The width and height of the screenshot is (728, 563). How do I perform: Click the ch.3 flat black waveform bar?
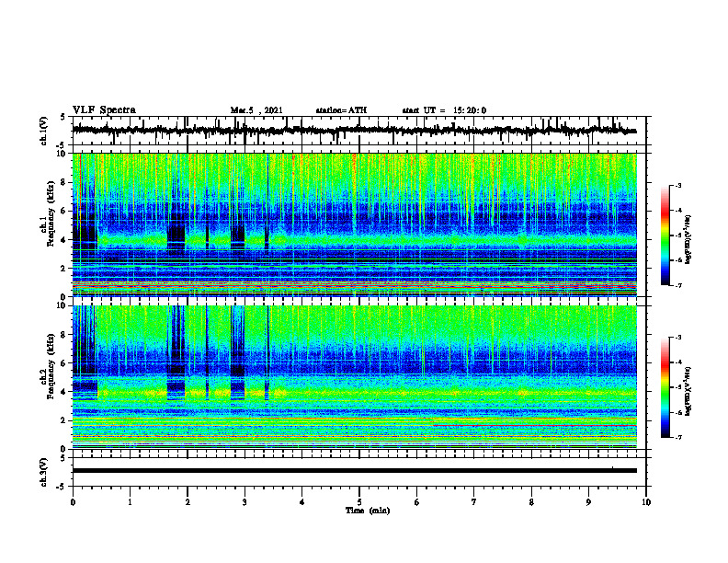(x=355, y=471)
